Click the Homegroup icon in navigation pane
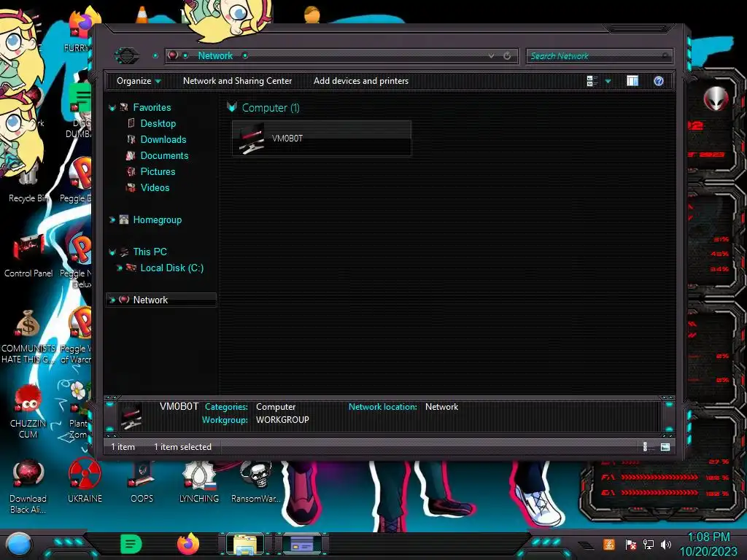Viewport: 747px width, 560px height. click(124, 219)
